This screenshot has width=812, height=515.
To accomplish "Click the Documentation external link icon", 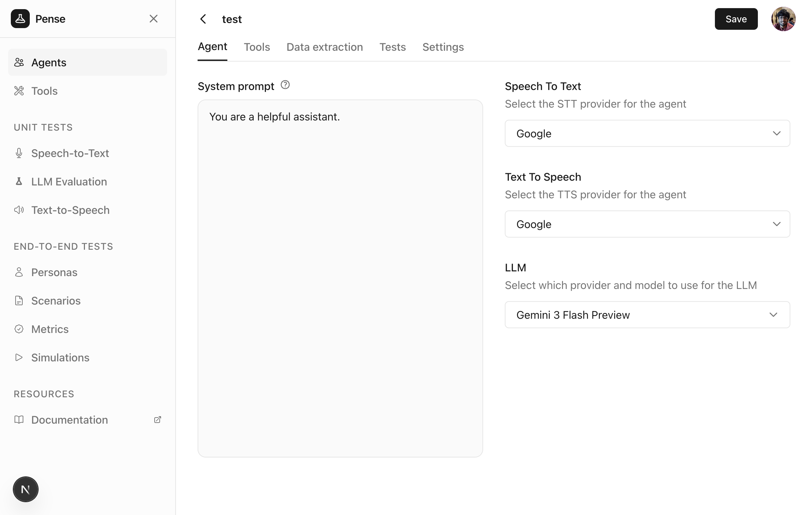I will pos(157,420).
